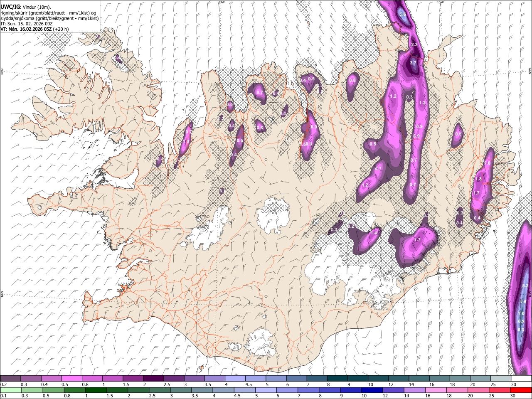Image resolution: width=532 pixels, height=399 pixels.
Task: Click the 'slydda/snjókoma' legend description line
Action: tap(49, 18)
